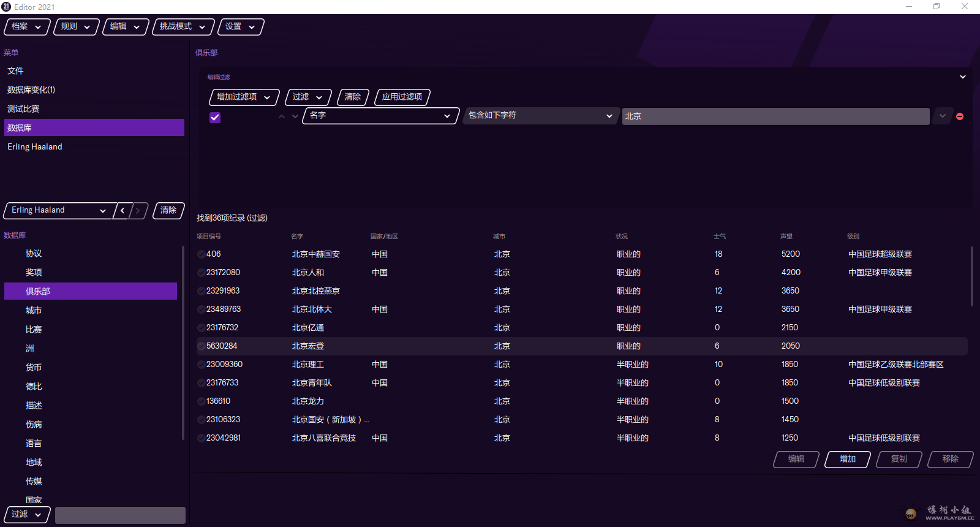
Task: Select 城市 in the database list
Action: click(34, 311)
